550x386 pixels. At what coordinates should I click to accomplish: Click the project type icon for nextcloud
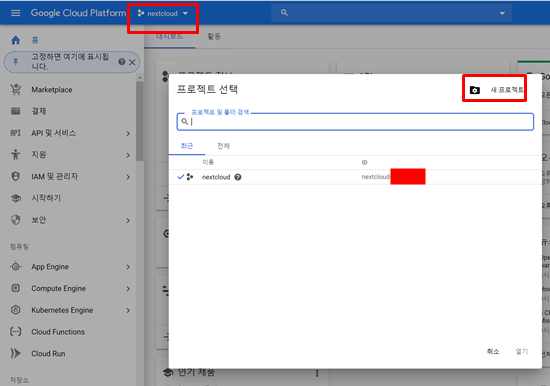tap(190, 177)
